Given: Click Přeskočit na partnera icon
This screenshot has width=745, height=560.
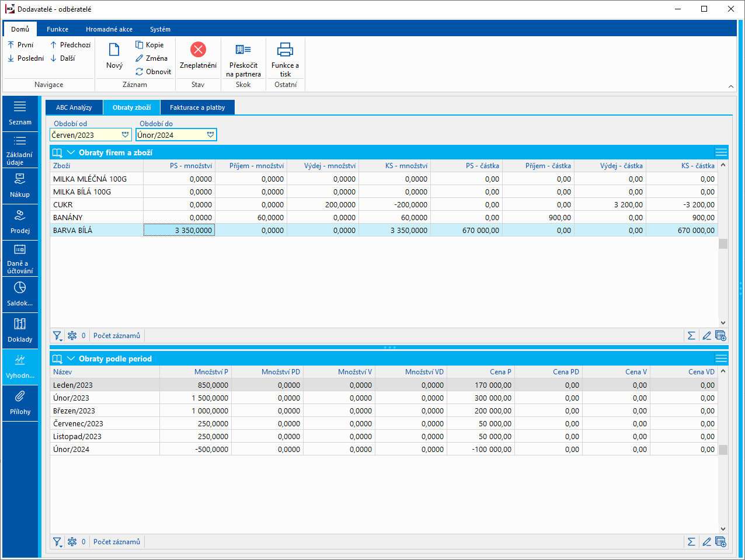Looking at the screenshot, I should pyautogui.click(x=243, y=50).
